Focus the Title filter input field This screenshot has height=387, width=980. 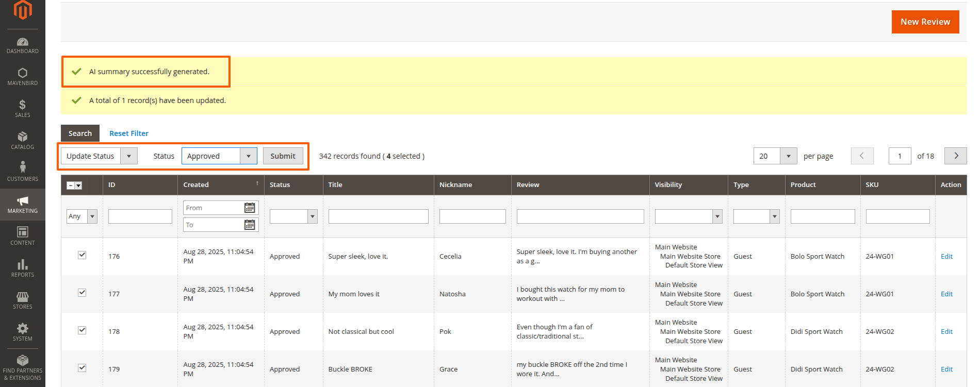(379, 216)
